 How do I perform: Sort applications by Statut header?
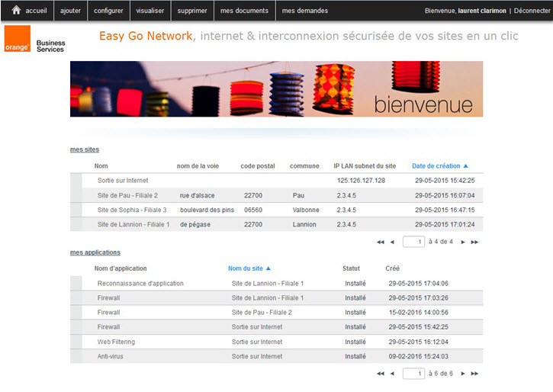click(x=352, y=268)
